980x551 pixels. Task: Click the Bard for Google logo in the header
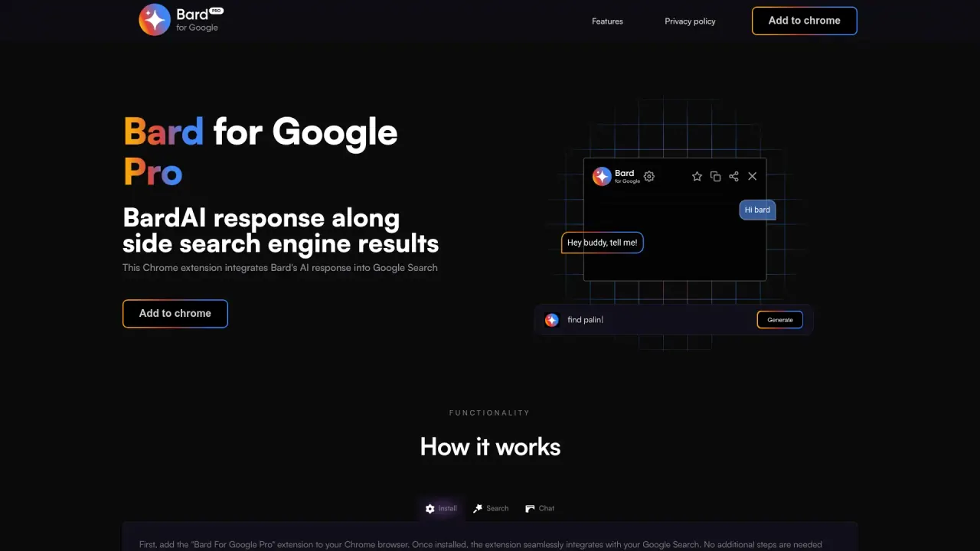tap(181, 20)
